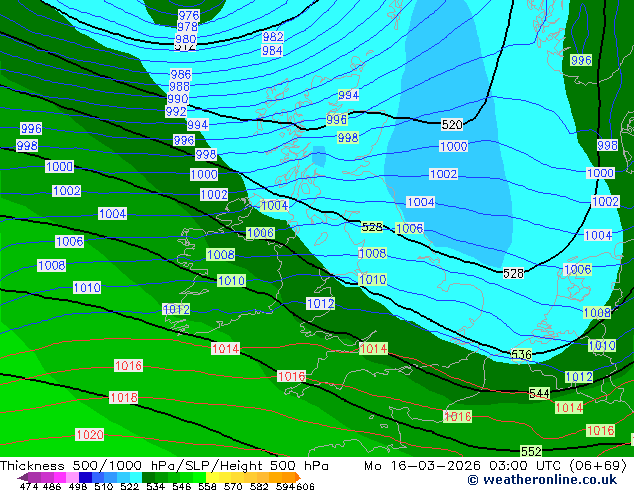Select the 534 legend value

pyautogui.click(x=155, y=486)
